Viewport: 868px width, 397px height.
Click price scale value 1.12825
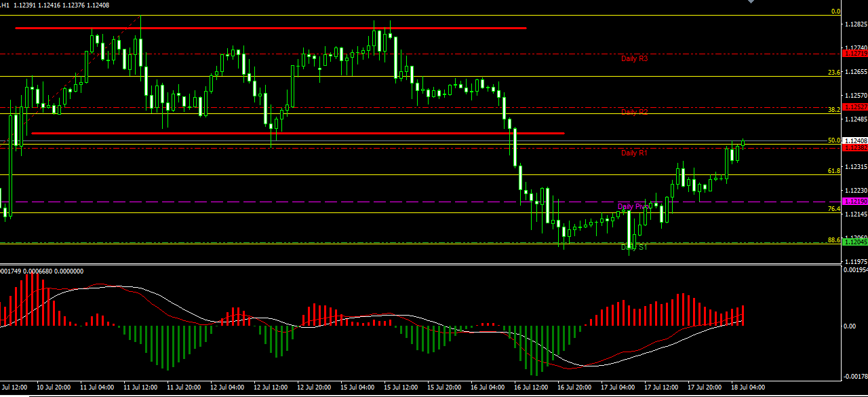(x=856, y=24)
